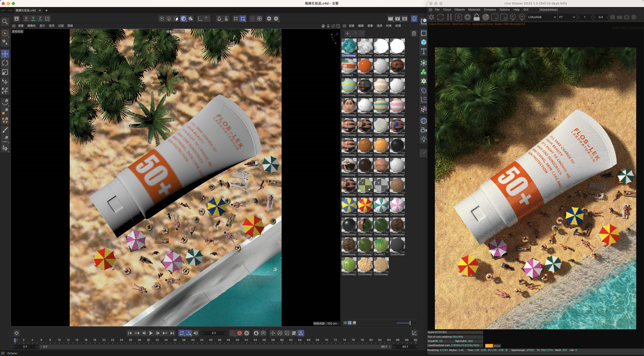Click the light bulb icon in object palette
This screenshot has width=644, height=356.
click(x=424, y=139)
